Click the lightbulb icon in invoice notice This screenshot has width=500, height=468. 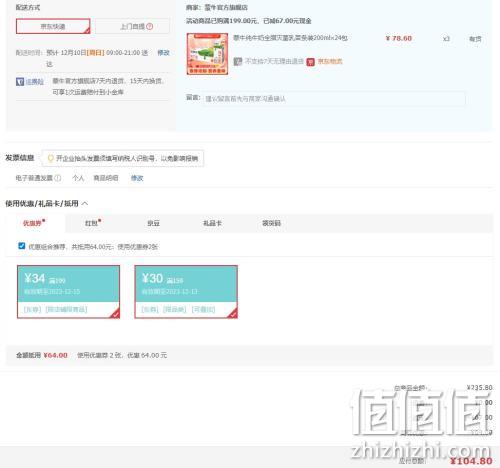(x=50, y=158)
